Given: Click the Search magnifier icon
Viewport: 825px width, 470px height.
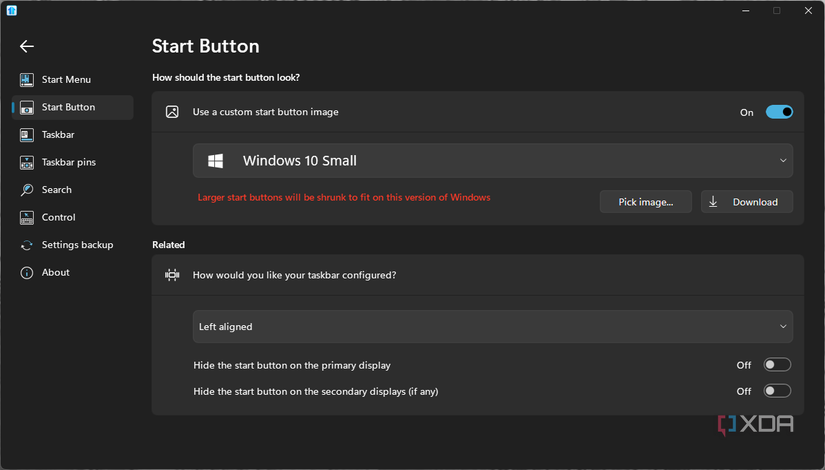Looking at the screenshot, I should pyautogui.click(x=27, y=189).
